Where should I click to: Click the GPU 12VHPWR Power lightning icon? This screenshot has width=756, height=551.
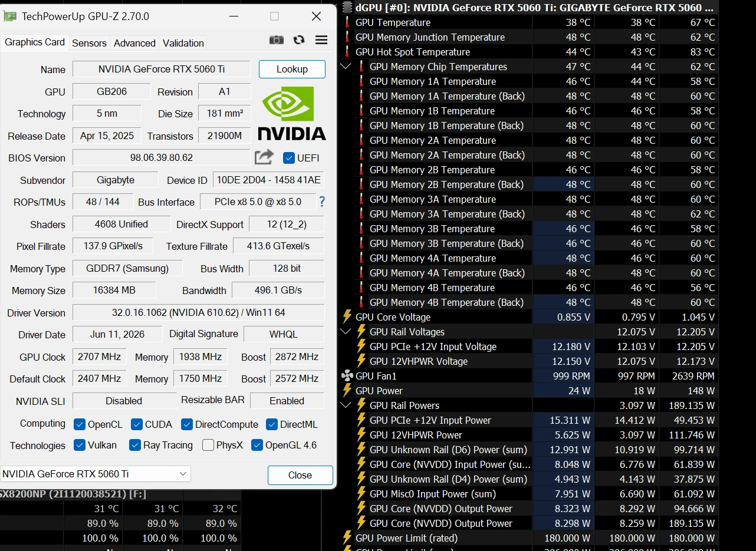361,435
